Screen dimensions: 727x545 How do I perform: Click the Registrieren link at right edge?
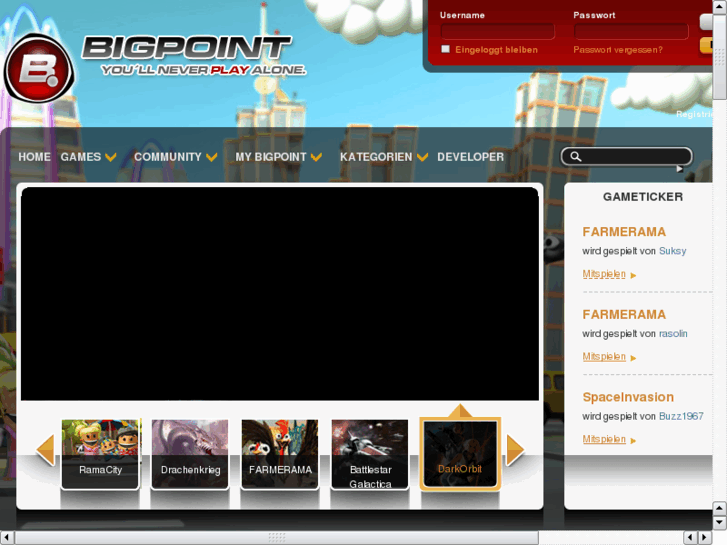click(x=694, y=114)
